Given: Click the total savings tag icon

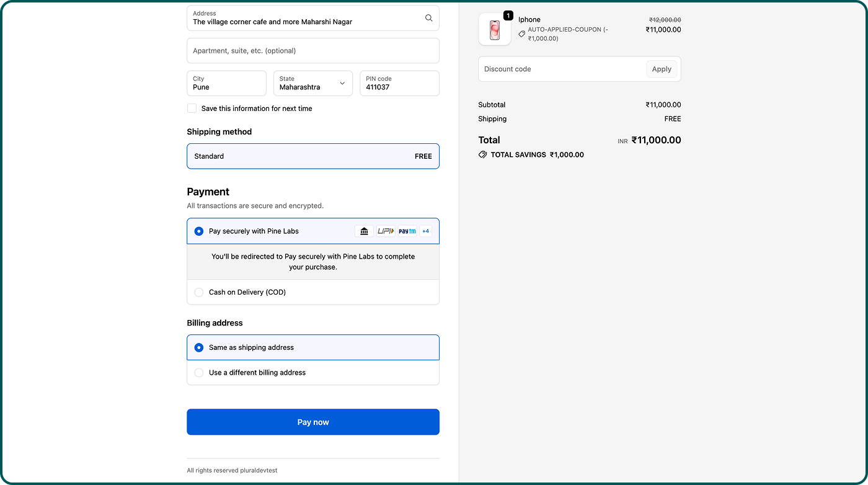Looking at the screenshot, I should pyautogui.click(x=483, y=154).
